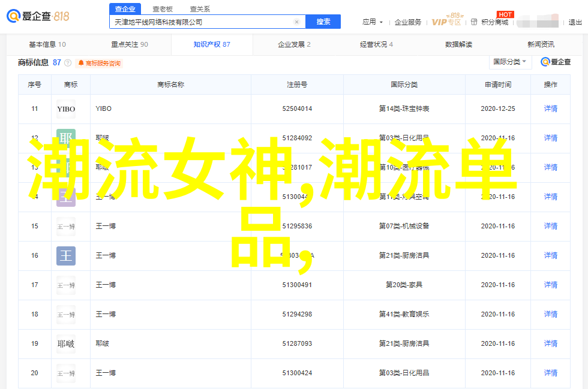Viewport: 588px width, 389px height.
Task: Click the blue 王 trademark image in row 16
Action: 66,256
